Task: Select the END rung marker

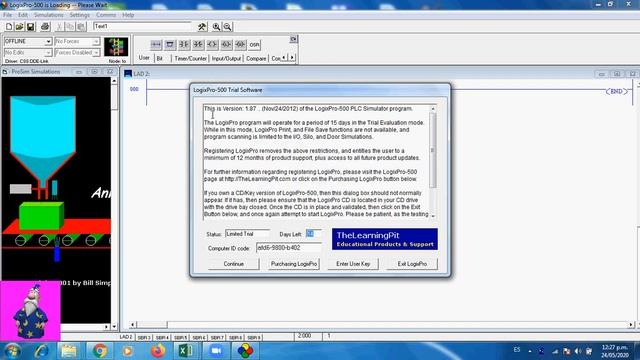Action: 616,91
